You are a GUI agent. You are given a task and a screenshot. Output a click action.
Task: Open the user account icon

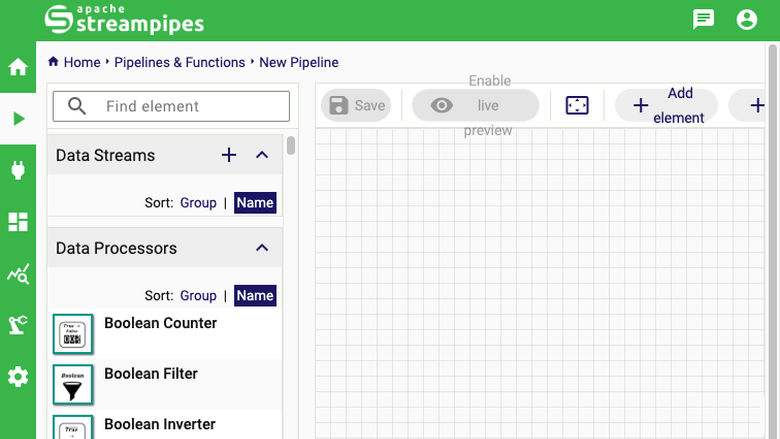point(747,20)
